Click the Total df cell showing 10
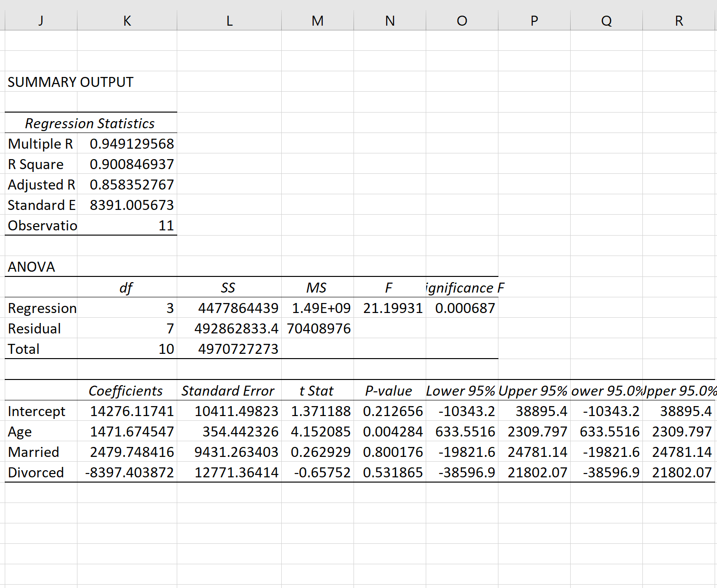The width and height of the screenshot is (717, 588). pyautogui.click(x=126, y=349)
